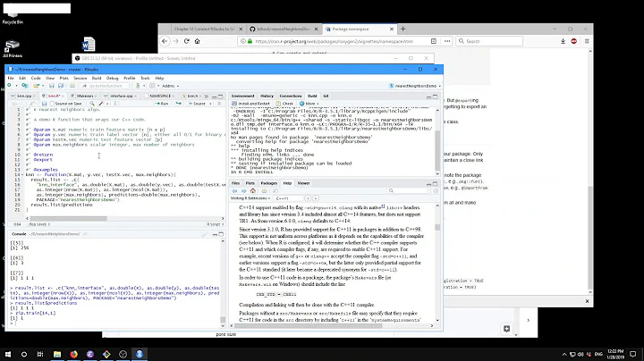Click the Check button in Build pane
This screenshot has height=361, width=644.
tap(285, 104)
